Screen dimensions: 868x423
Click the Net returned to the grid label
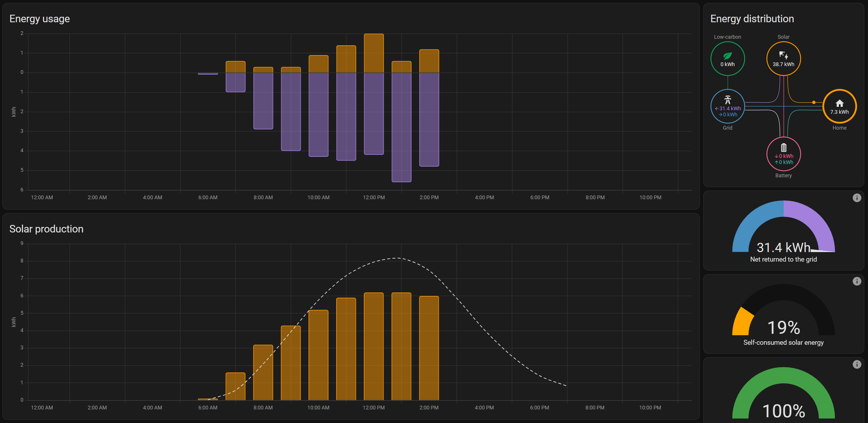click(783, 259)
